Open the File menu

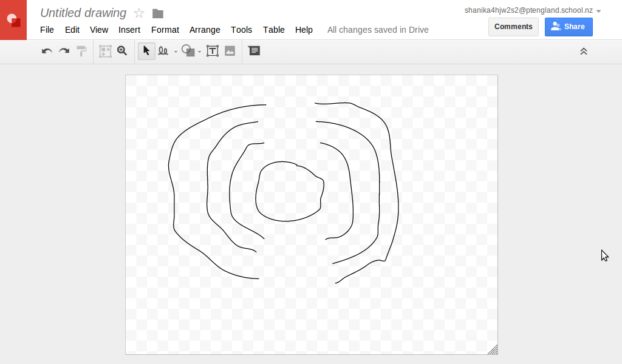pos(47,30)
